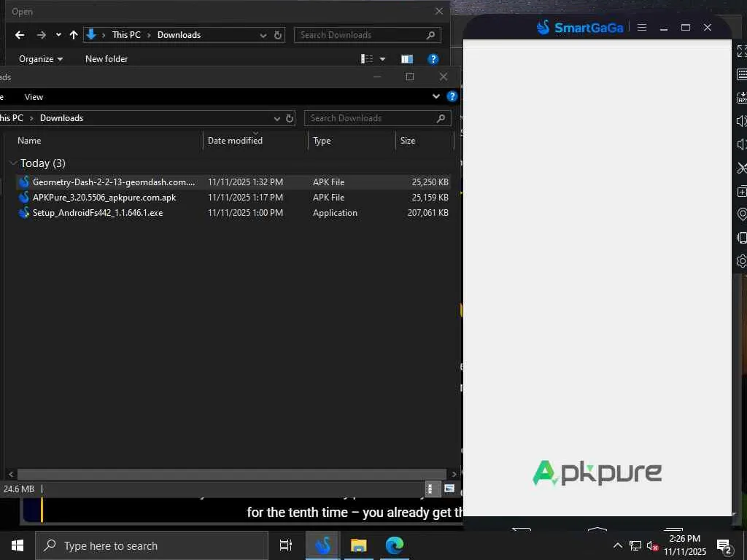Open File Explorer from the taskbar
Screen dimensions: 747x560
(x=359, y=545)
